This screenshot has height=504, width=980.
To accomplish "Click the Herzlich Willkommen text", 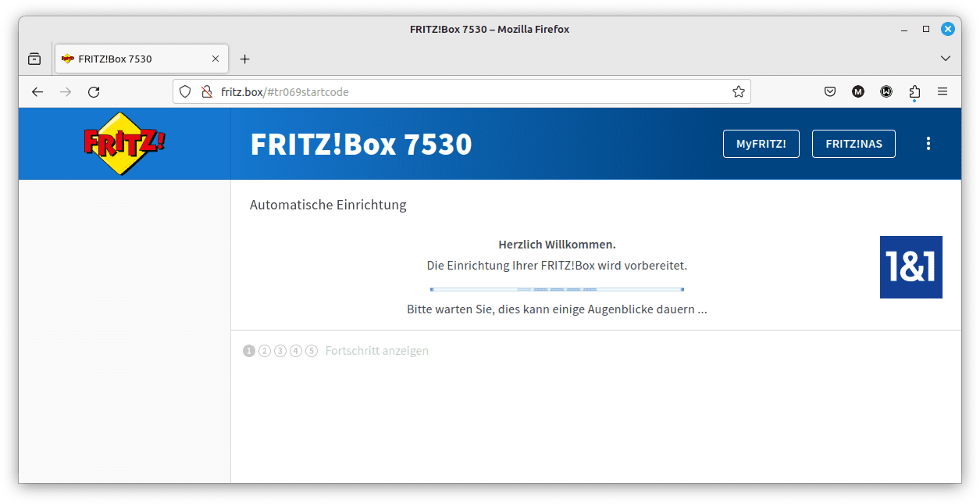I will click(557, 245).
